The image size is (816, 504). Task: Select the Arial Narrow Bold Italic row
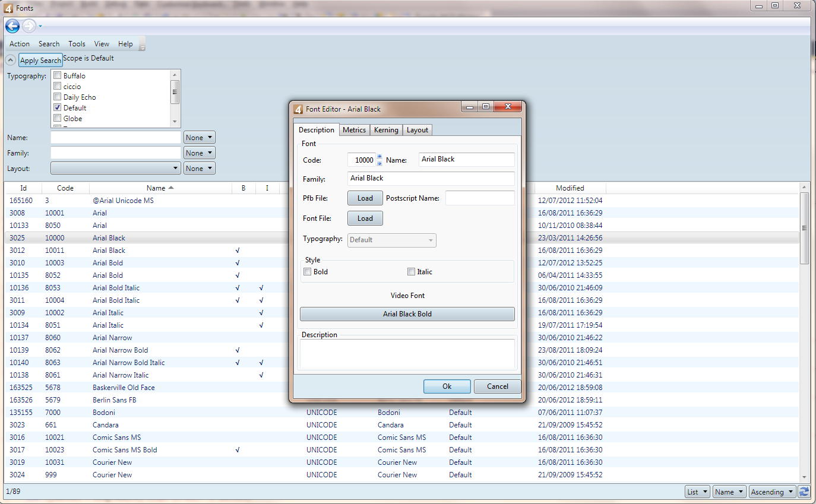click(x=402, y=363)
